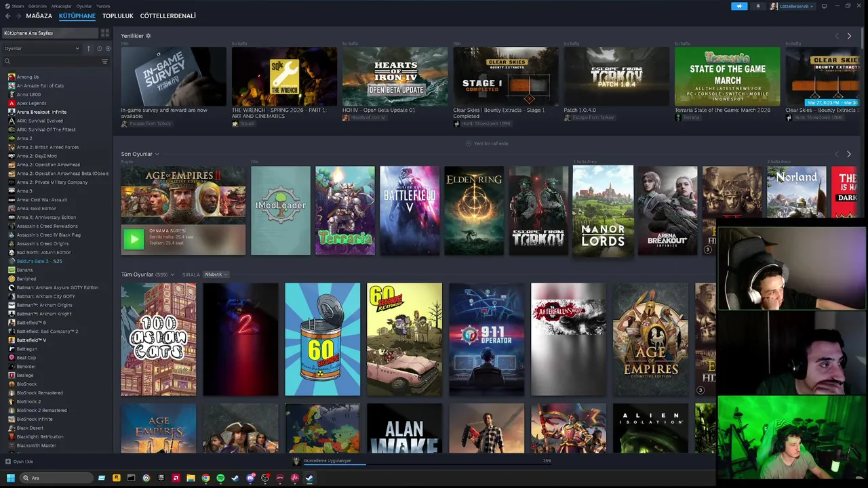Open Rockstar Games Launcher from taskbar
868x488 pixels.
(117, 478)
